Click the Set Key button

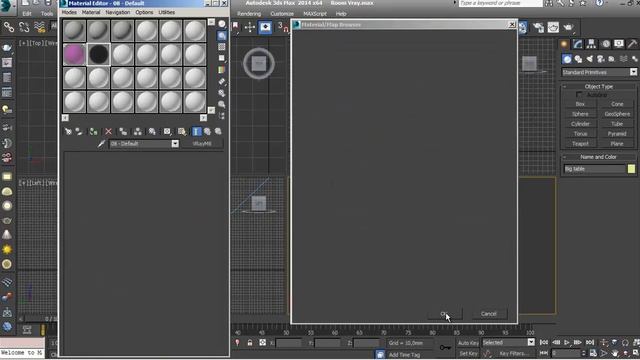(468, 353)
